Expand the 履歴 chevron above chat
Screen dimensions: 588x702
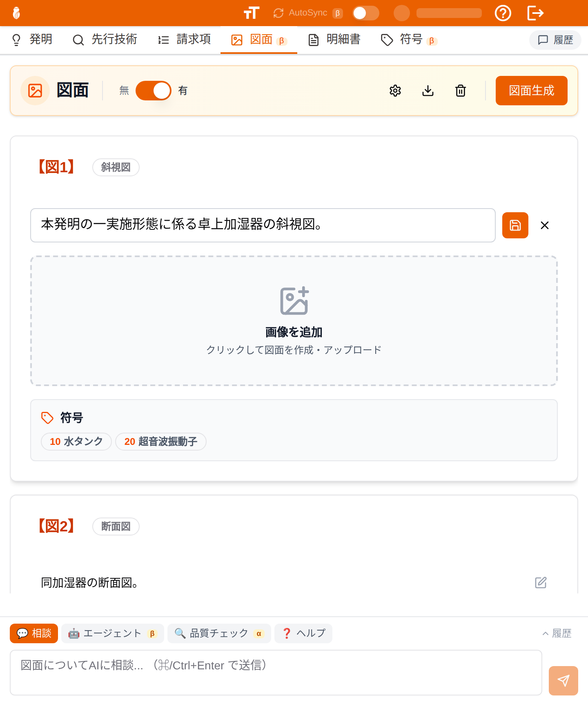pyautogui.click(x=557, y=633)
